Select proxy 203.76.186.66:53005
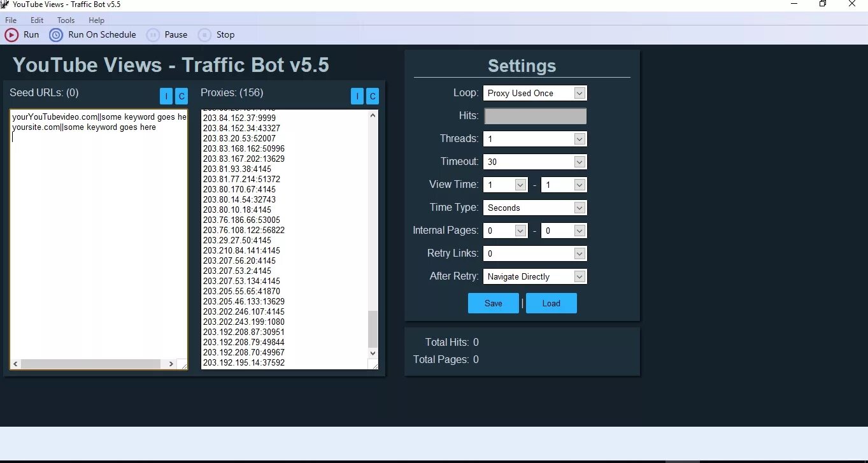Screen dimensions: 868x463 [241, 220]
